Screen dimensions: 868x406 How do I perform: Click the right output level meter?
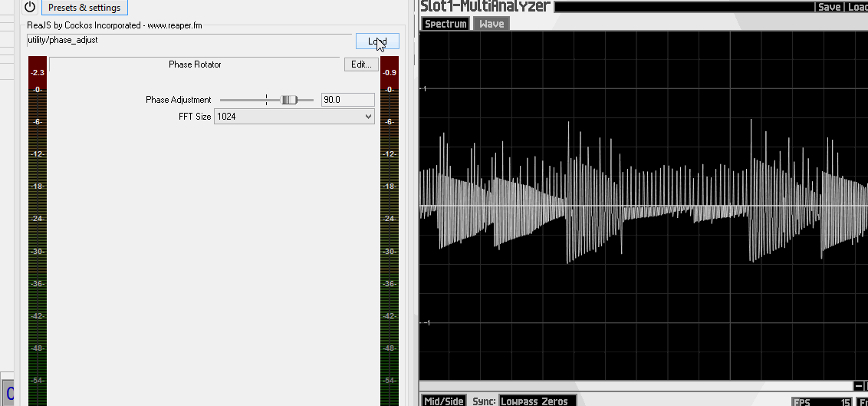click(390, 230)
